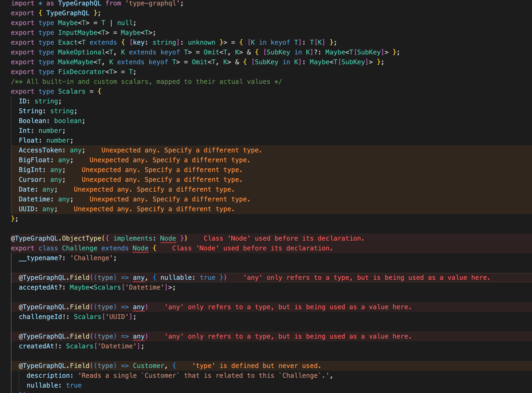Click the 'Challenge' class name

(x=80, y=248)
